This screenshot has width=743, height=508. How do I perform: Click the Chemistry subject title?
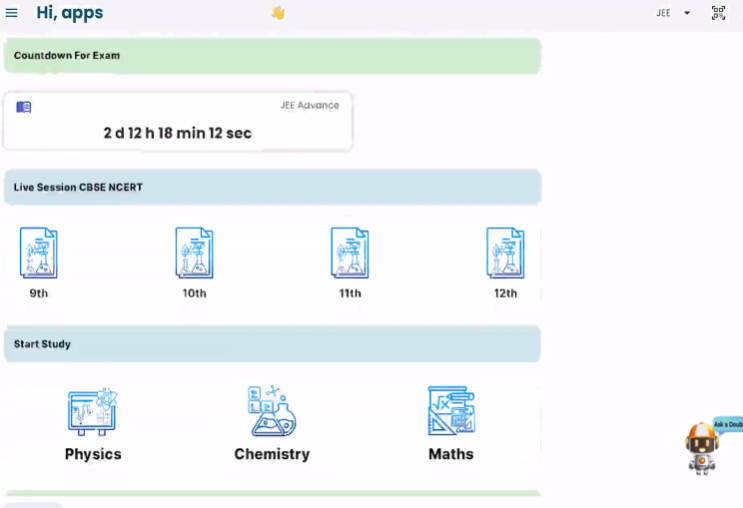(272, 454)
